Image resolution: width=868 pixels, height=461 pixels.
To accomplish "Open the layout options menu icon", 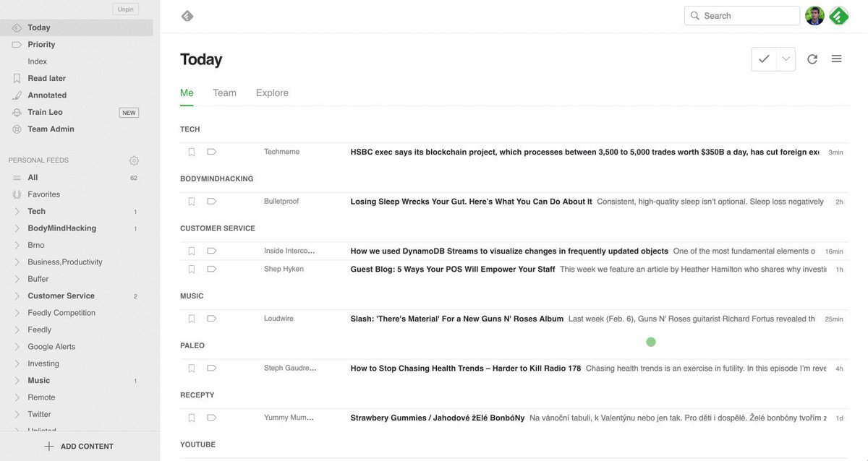I will [836, 59].
